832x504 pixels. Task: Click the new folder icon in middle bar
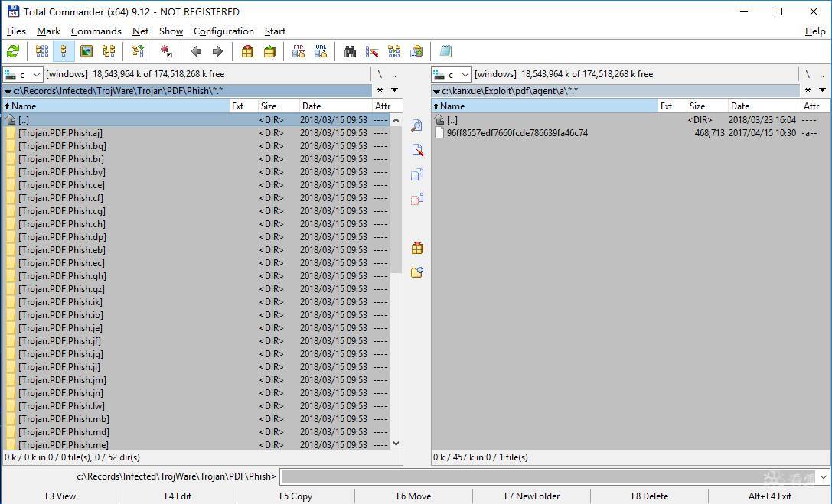click(417, 272)
